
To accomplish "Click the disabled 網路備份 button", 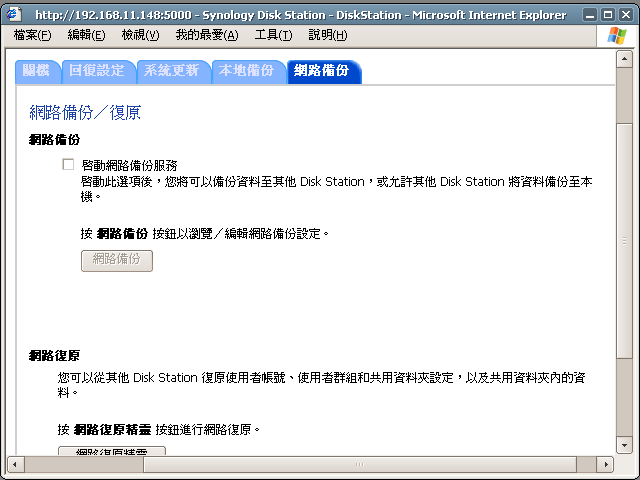I will pyautogui.click(x=117, y=260).
